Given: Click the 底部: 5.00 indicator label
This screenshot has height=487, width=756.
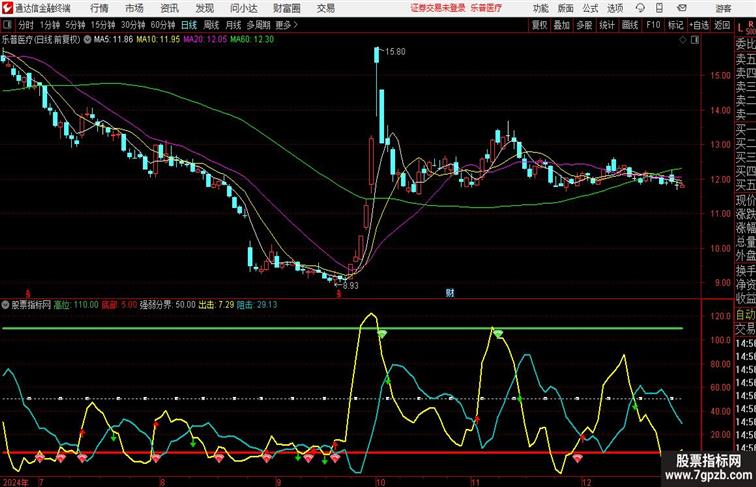Looking at the screenshot, I should 119,305.
